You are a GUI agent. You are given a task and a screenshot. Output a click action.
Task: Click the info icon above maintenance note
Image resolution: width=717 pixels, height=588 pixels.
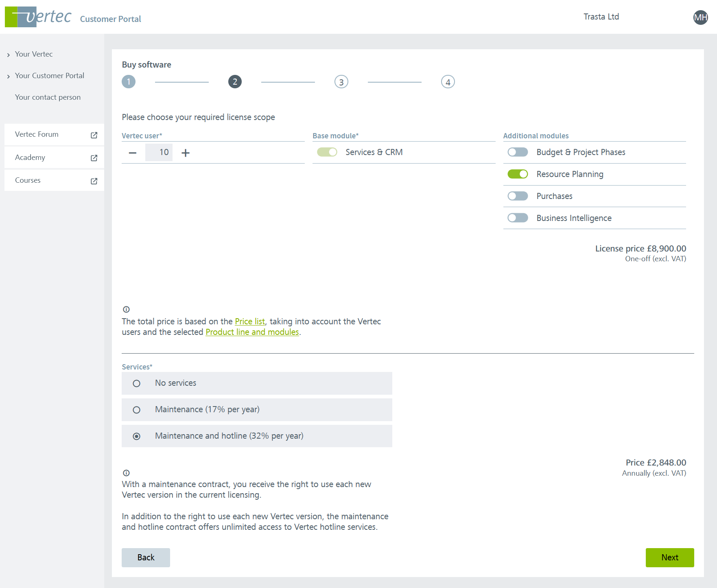[x=126, y=473]
